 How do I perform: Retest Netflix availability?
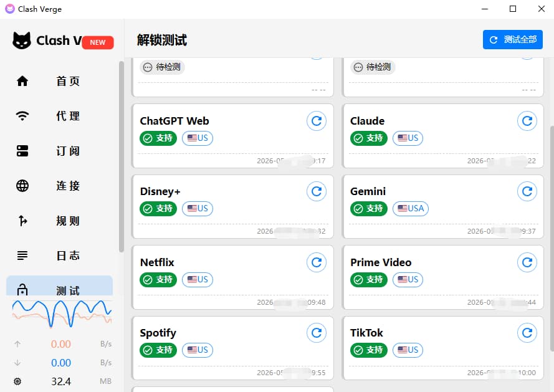tap(316, 262)
